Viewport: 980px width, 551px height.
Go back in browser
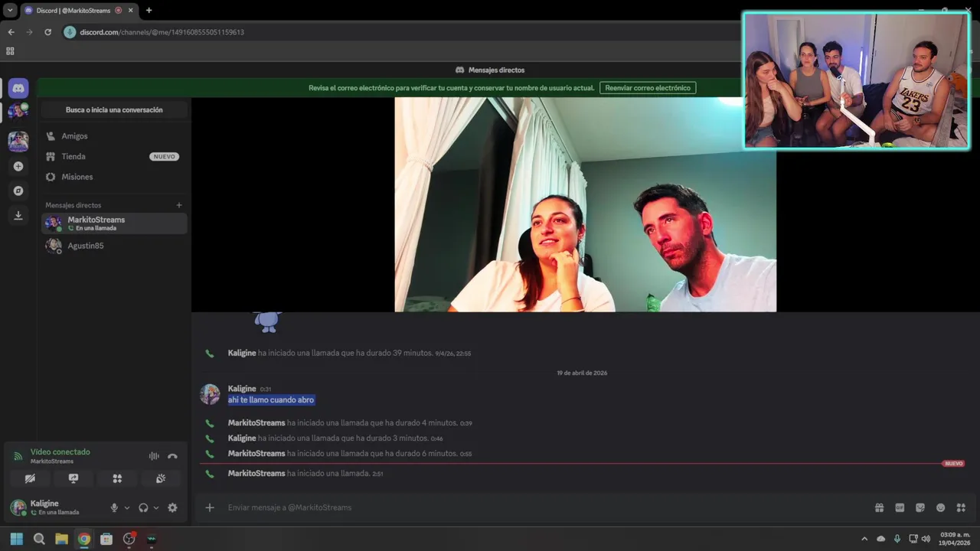tap(11, 32)
